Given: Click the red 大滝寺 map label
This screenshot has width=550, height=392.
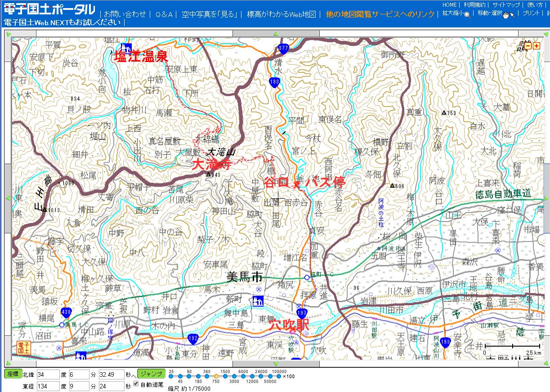Looking at the screenshot, I should (211, 164).
